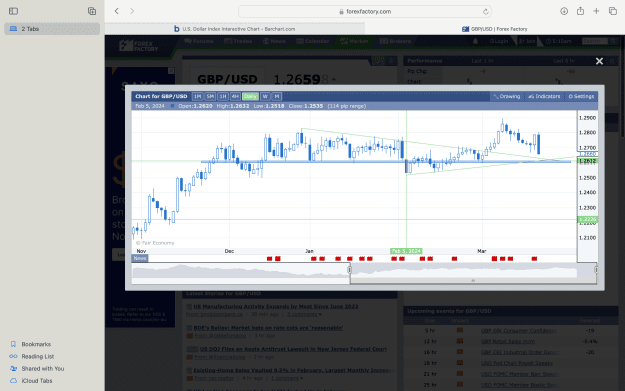This screenshot has width=625, height=391.
Task: Focus the forexfactory.com address bar
Action: (x=364, y=12)
